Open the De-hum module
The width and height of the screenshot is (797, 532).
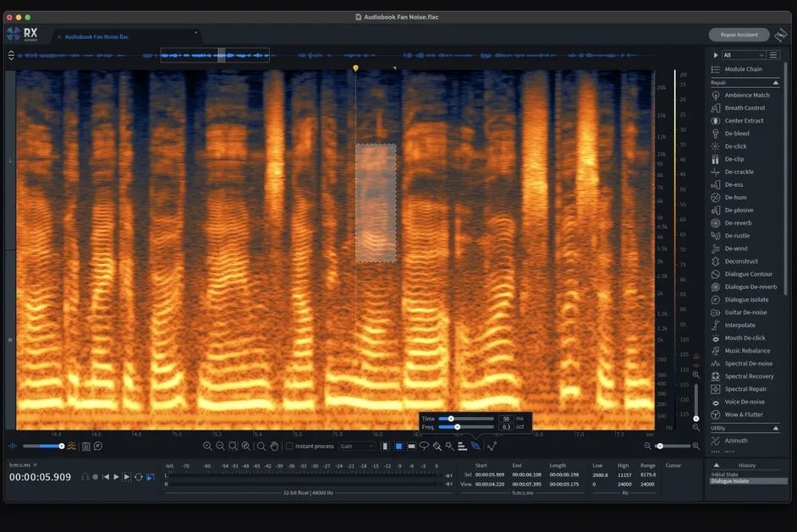(x=735, y=197)
